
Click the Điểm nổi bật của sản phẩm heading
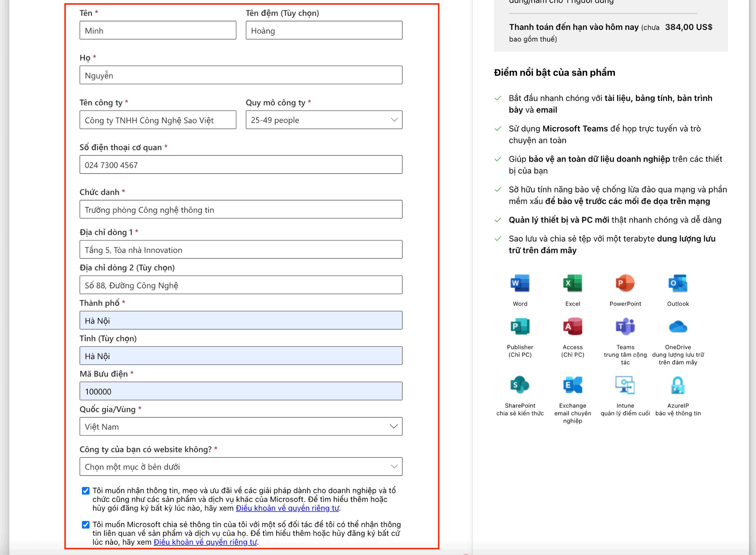554,73
